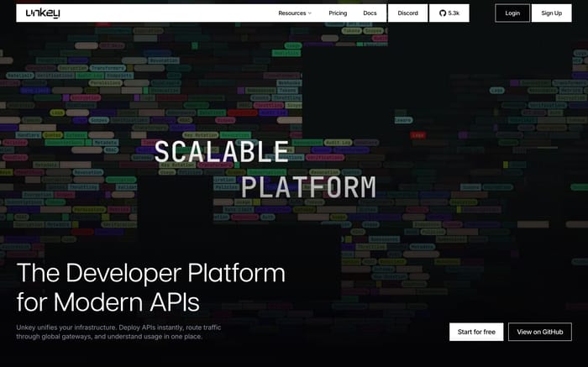Open the Pricing page
This screenshot has height=367, width=588.
point(338,13)
